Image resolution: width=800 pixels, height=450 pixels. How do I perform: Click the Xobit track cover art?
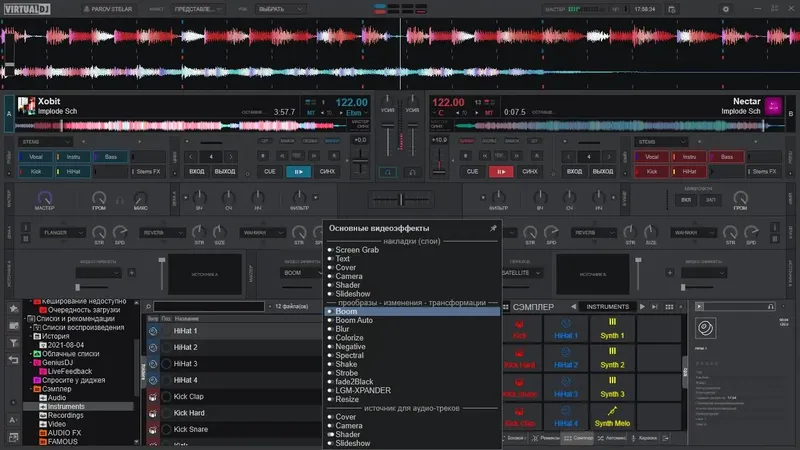pos(26,106)
